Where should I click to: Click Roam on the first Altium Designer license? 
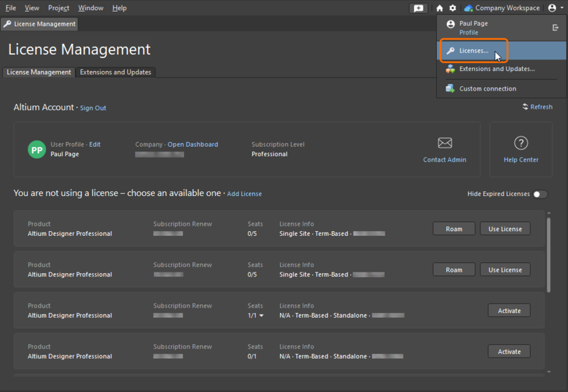click(454, 228)
